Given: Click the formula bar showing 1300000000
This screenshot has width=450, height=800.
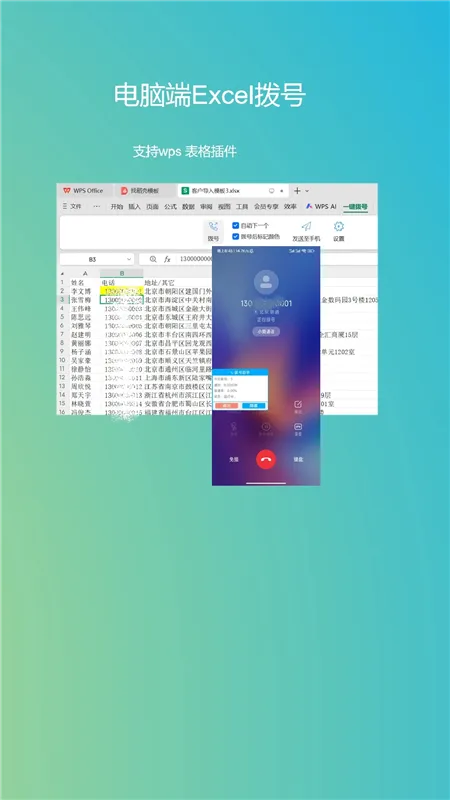Looking at the screenshot, I should pos(194,260).
